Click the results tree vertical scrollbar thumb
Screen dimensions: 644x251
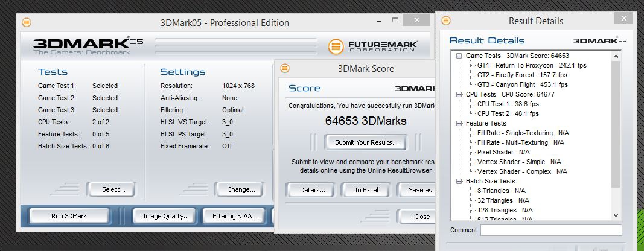click(615, 124)
